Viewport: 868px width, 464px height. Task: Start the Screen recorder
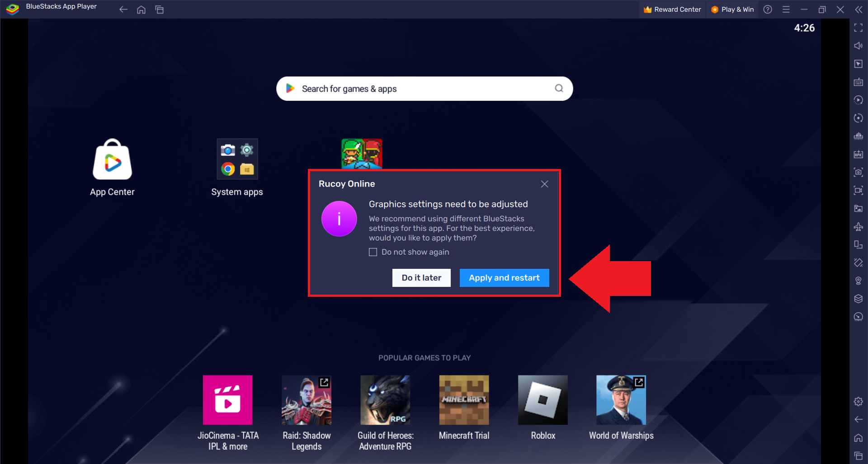click(x=858, y=190)
